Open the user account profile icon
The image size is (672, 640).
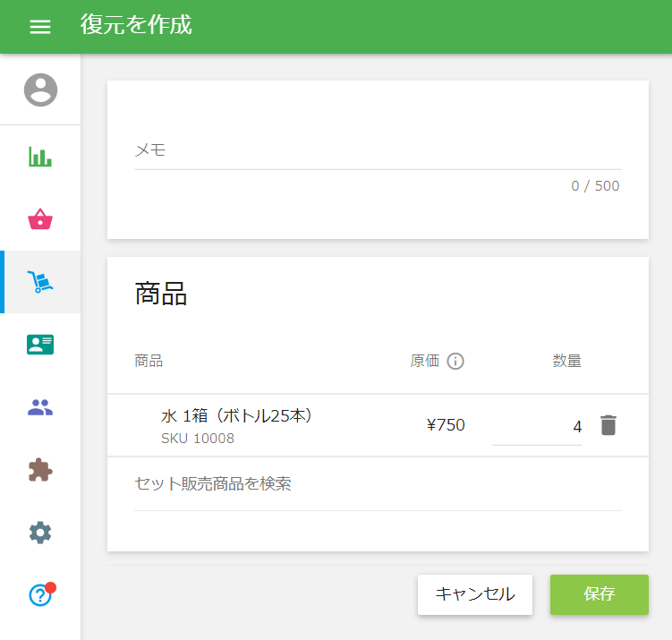40,90
